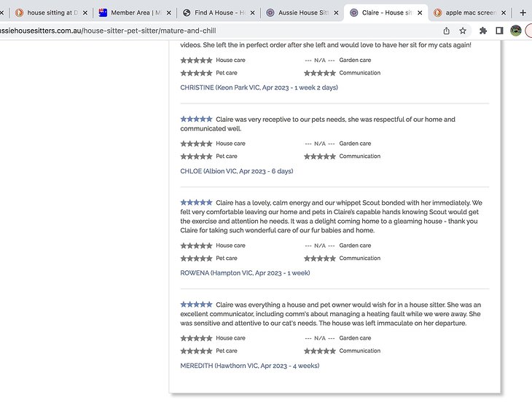
Task: Select the 'house sitting at D' tab
Action: tap(50, 12)
